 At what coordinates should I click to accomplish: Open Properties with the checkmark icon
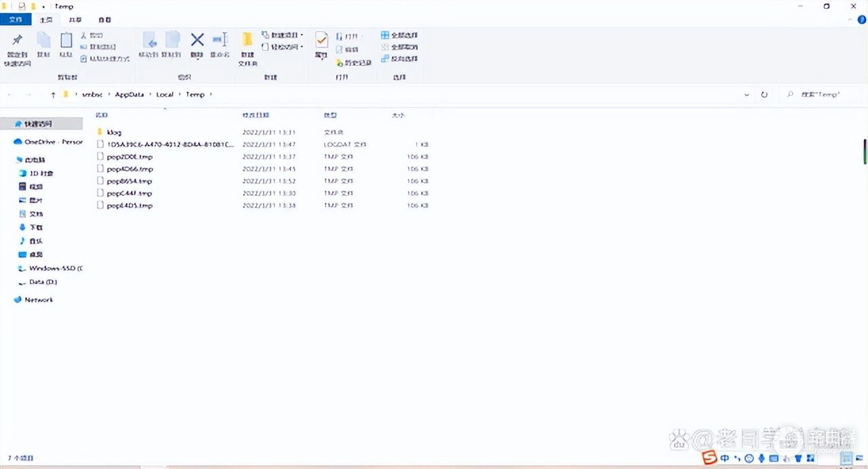[321, 41]
